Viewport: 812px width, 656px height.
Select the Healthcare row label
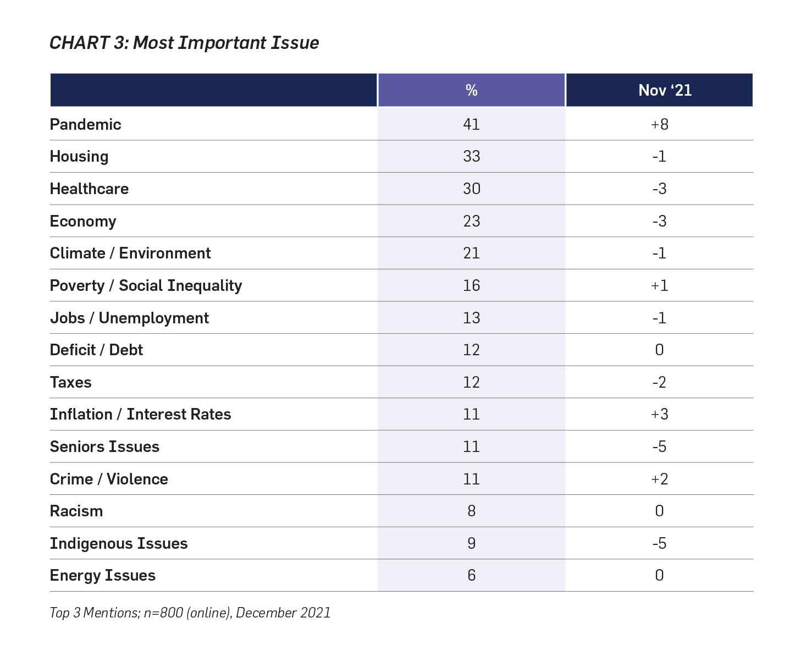pos(89,189)
